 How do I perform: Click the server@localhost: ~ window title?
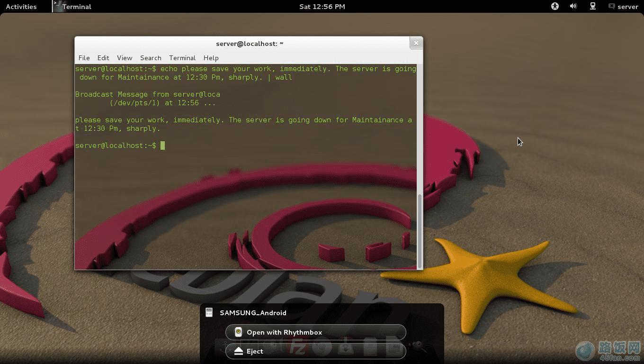click(250, 44)
